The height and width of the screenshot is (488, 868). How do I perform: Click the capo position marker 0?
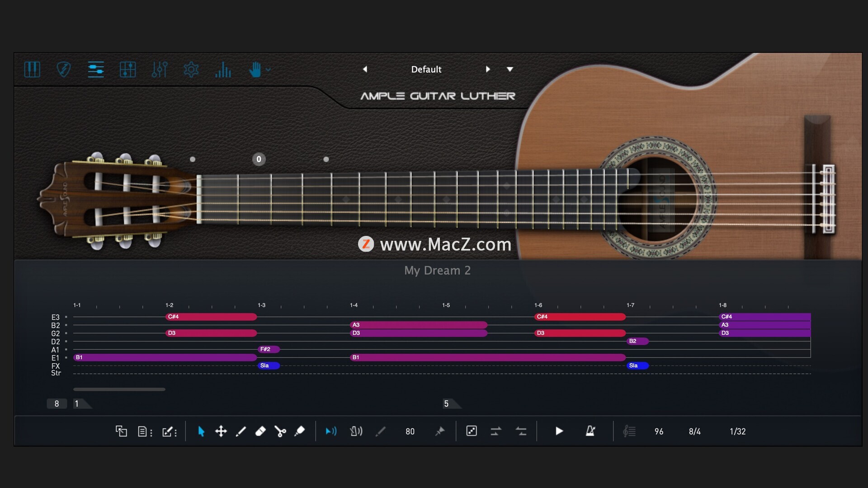pyautogui.click(x=259, y=159)
